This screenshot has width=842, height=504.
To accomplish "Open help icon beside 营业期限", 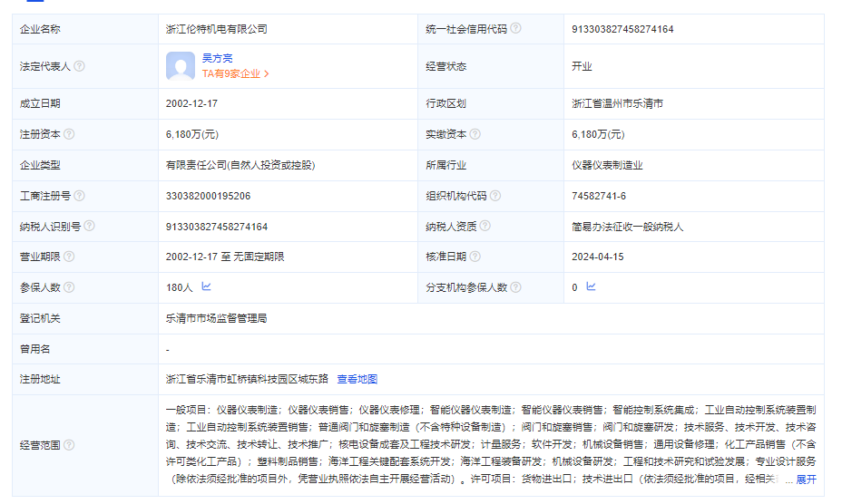I will pyautogui.click(x=69, y=257).
